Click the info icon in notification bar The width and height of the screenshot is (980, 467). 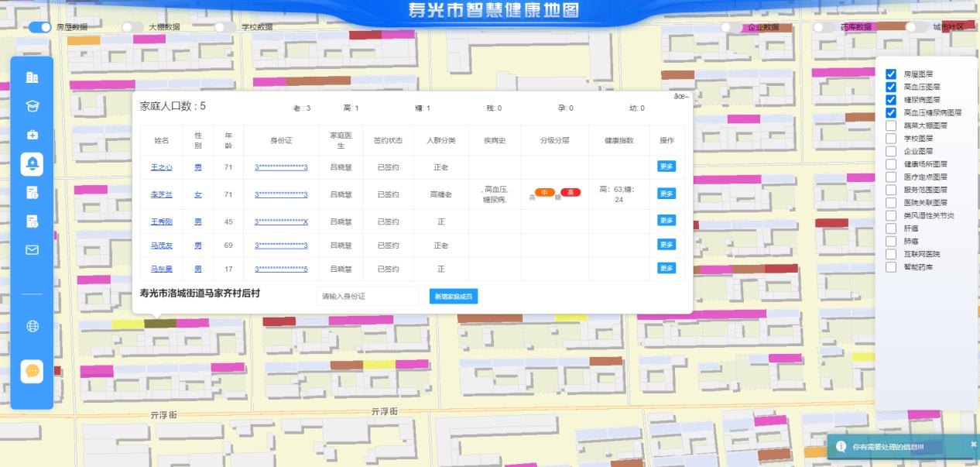[840, 447]
